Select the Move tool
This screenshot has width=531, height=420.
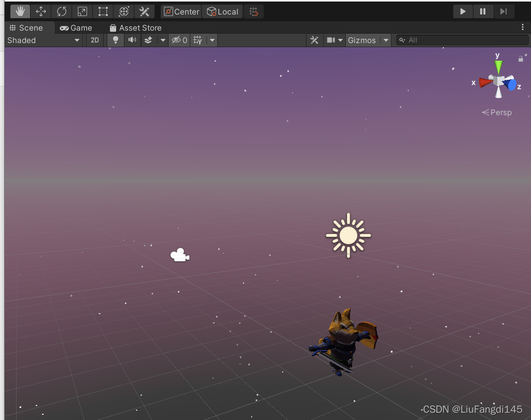click(41, 11)
